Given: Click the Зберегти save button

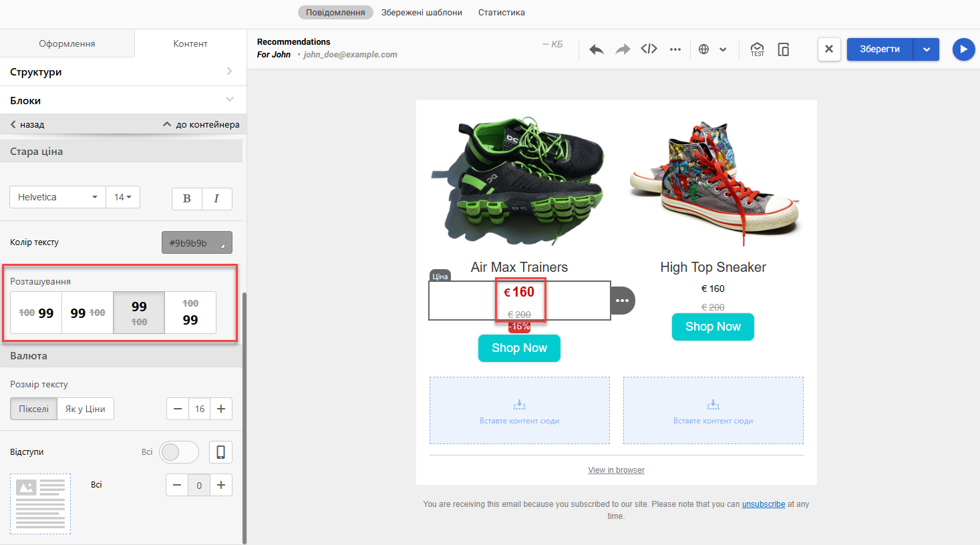Looking at the screenshot, I should point(880,49).
